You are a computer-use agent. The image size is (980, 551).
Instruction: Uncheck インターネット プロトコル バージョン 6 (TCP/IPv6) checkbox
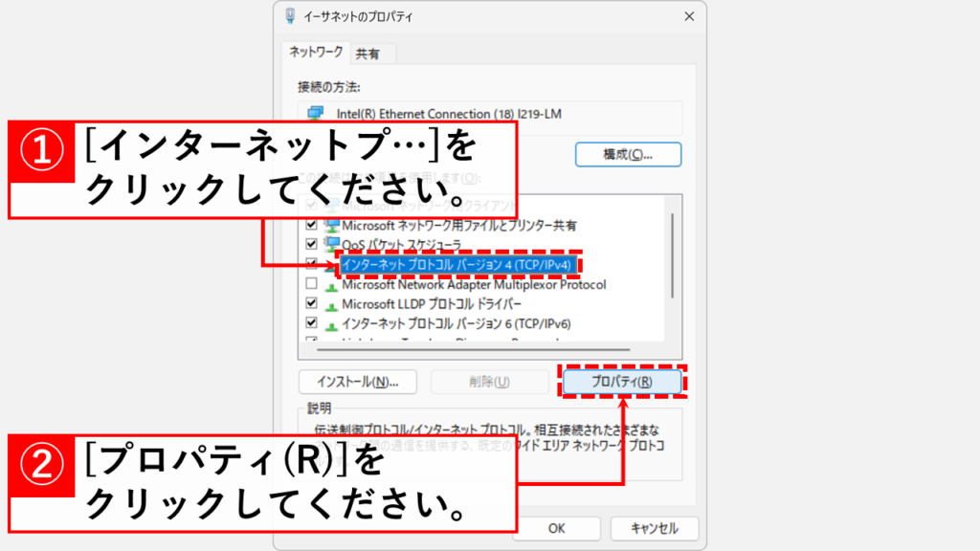tap(311, 323)
